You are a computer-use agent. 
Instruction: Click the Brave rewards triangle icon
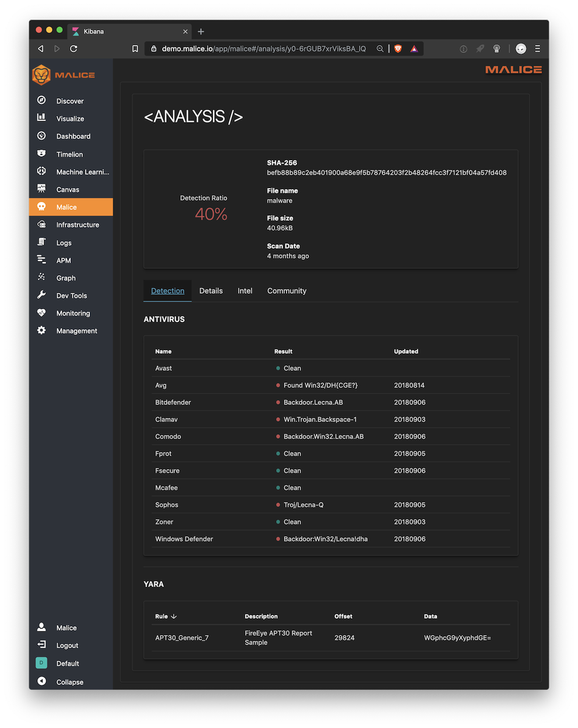point(414,49)
